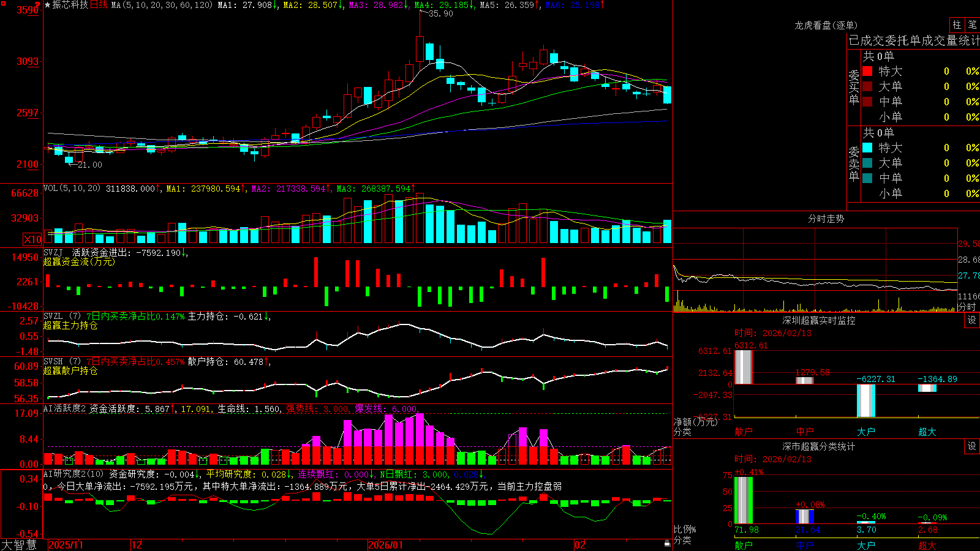The image size is (980, 551).
Task: Click the red question mark help icon
Action: [x=39, y=4]
